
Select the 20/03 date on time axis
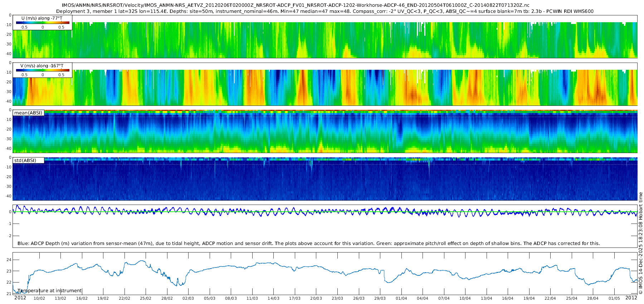coord(316,298)
